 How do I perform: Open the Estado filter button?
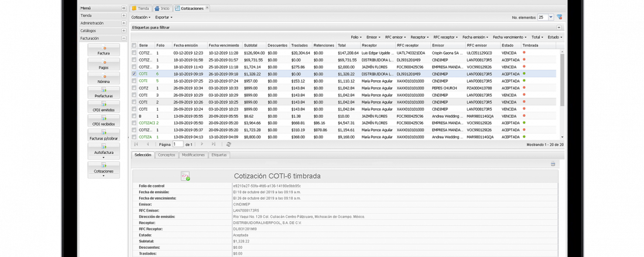pyautogui.click(x=554, y=37)
